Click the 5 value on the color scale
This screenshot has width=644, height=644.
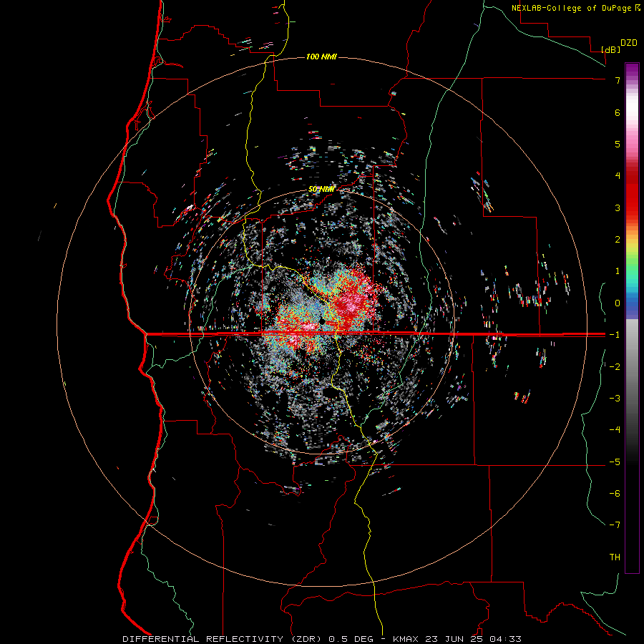pyautogui.click(x=618, y=144)
